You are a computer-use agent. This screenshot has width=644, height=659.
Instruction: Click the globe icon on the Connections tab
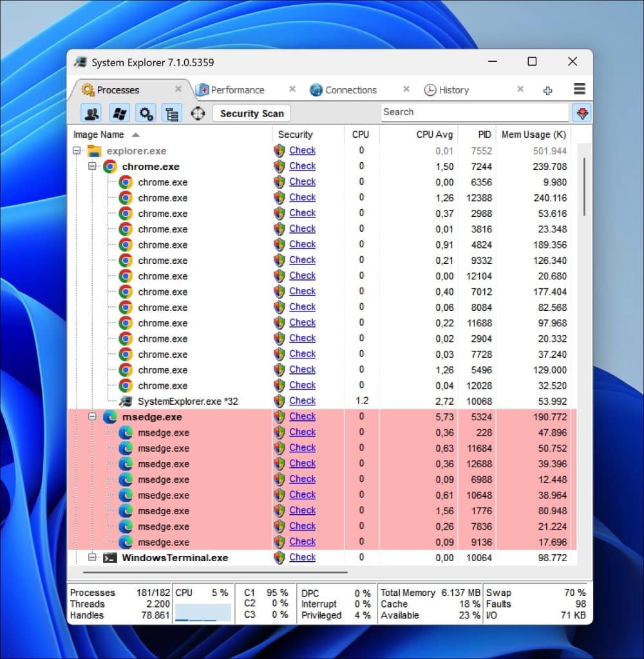coord(315,90)
